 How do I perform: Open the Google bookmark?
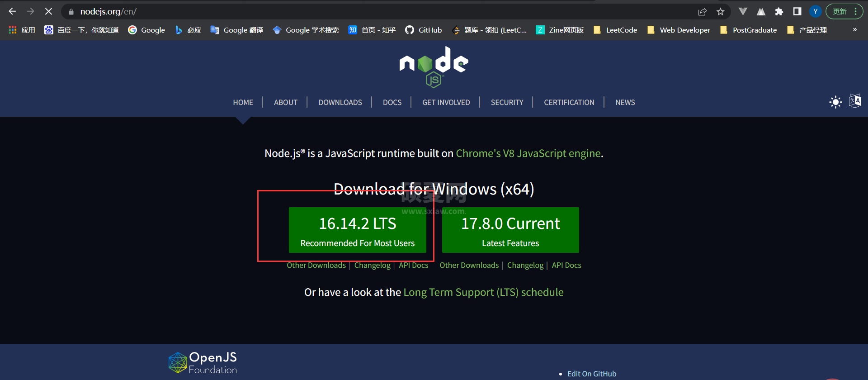[146, 30]
